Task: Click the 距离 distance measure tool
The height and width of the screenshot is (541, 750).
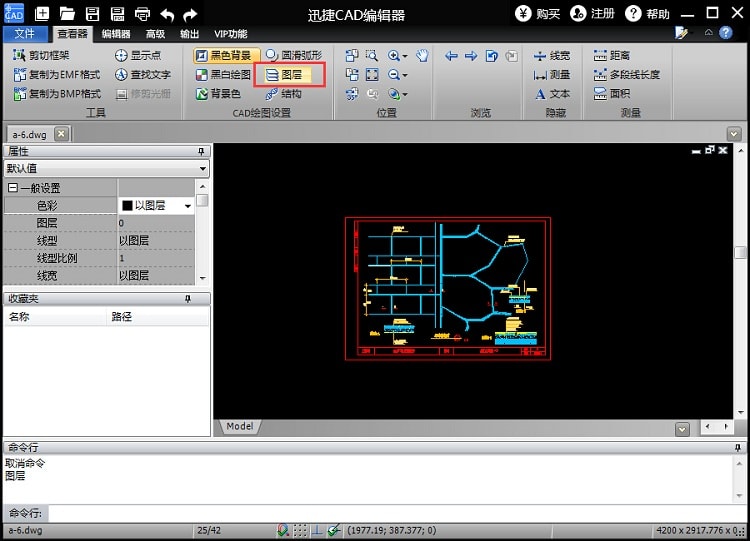Action: [x=609, y=56]
